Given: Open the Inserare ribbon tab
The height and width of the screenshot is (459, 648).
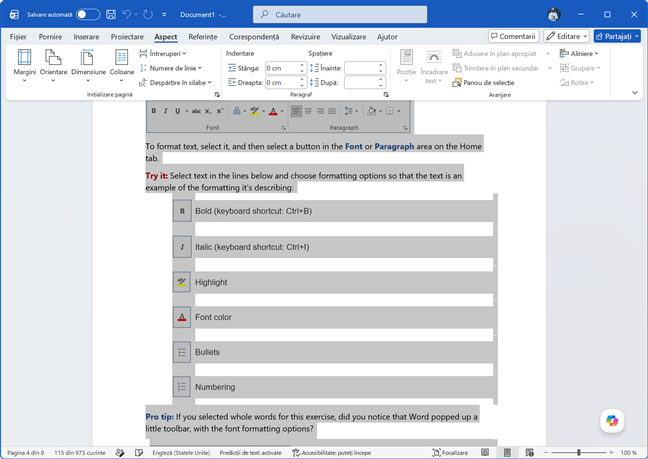Looking at the screenshot, I should 86,37.
